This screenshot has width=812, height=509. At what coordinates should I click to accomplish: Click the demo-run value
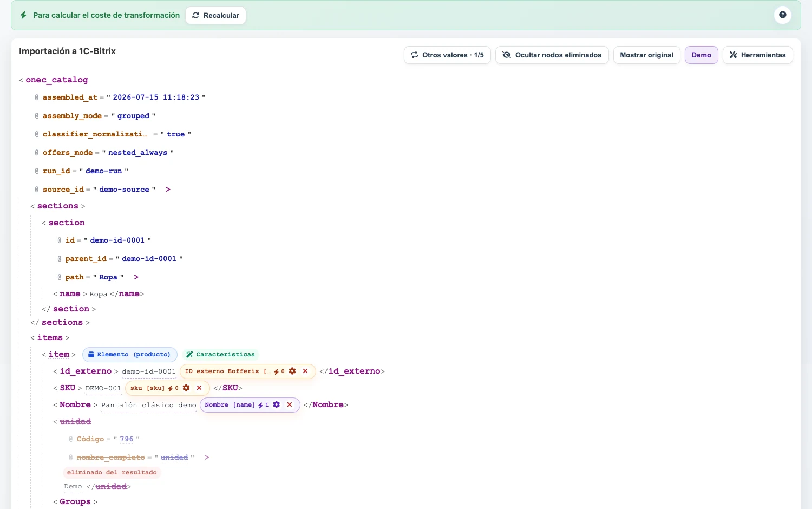(103, 171)
